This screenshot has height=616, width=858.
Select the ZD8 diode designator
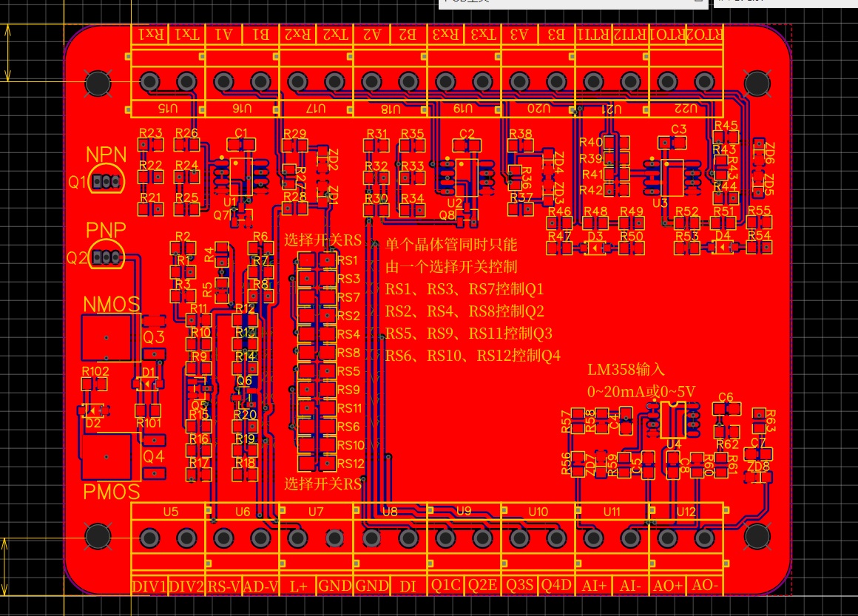click(758, 467)
